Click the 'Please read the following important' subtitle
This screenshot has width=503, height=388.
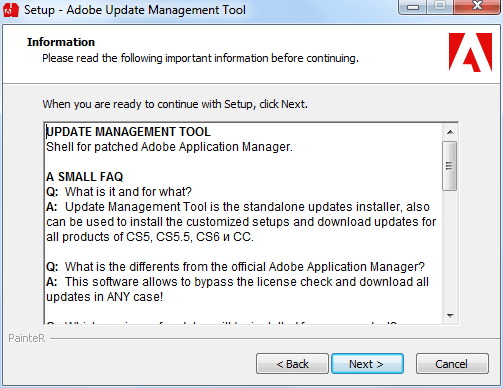pyautogui.click(x=200, y=58)
